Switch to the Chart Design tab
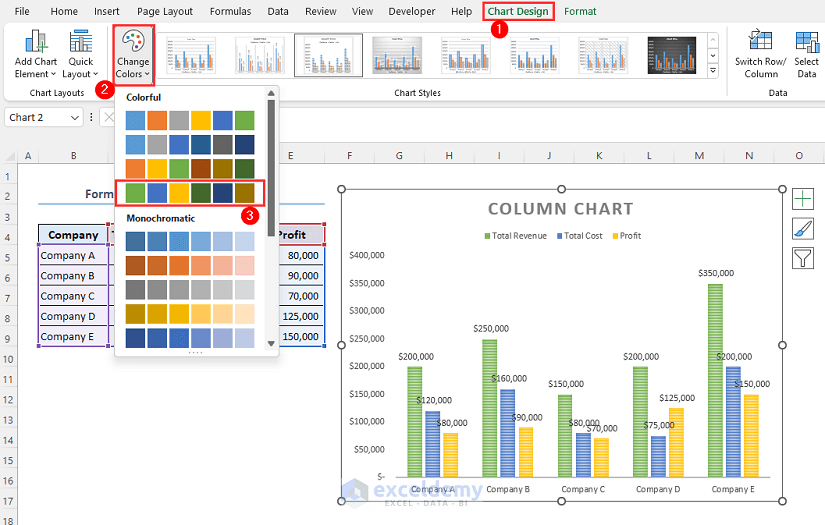Screen dimensions: 825x525 tap(518, 11)
